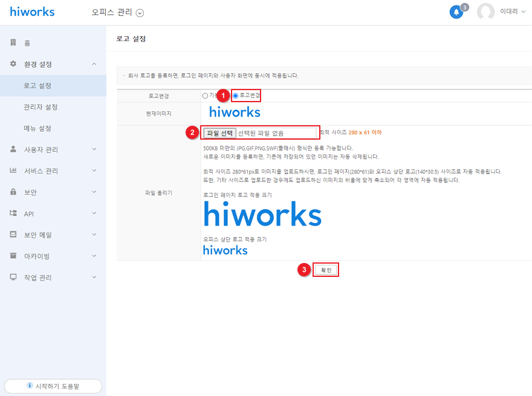This screenshot has height=396, width=532.
Task: Click the 이대리 user name
Action: click(x=508, y=11)
